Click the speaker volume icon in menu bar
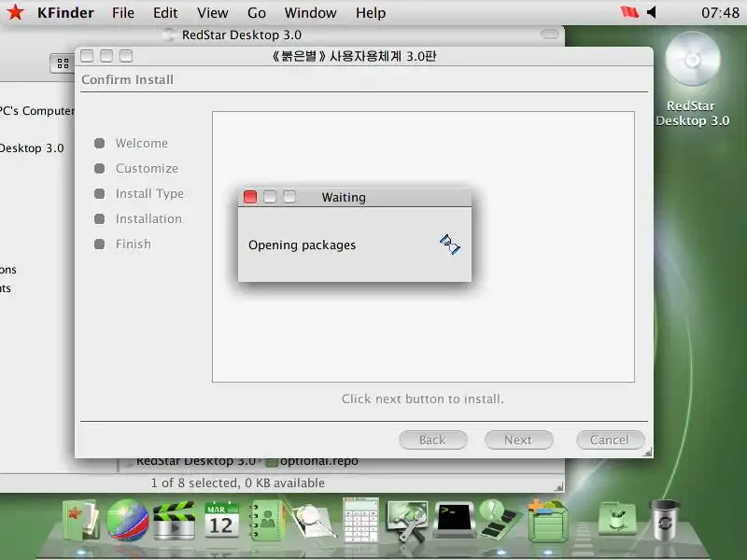The image size is (747, 560). (x=652, y=12)
